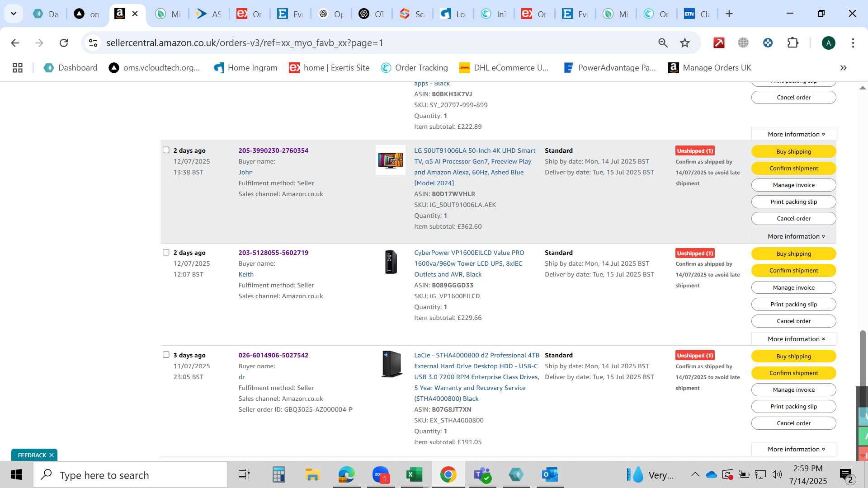Show hidden system tray icons
The height and width of the screenshot is (488, 868).
(x=695, y=474)
